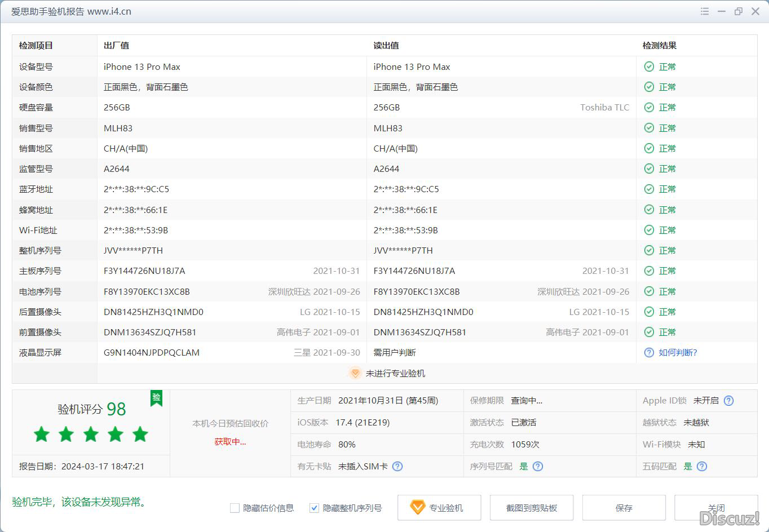This screenshot has width=769, height=532.
Task: Click the green check icon for 设备型号
Action: (x=649, y=66)
